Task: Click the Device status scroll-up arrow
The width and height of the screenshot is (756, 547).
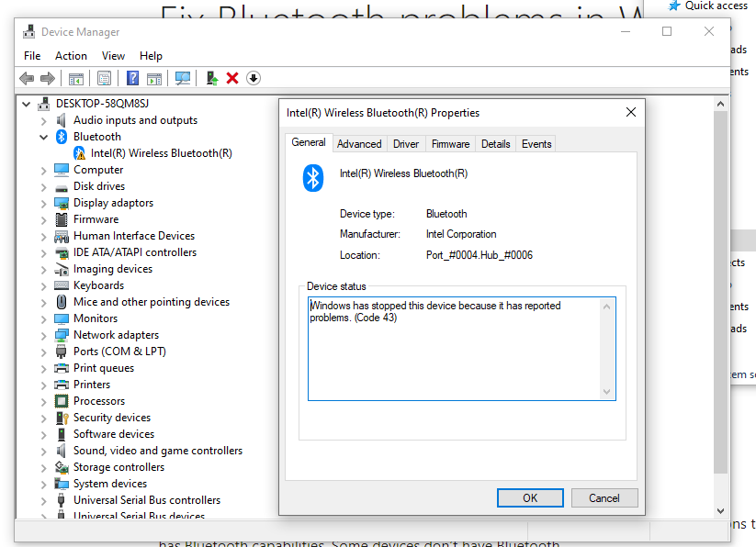Action: click(x=606, y=307)
